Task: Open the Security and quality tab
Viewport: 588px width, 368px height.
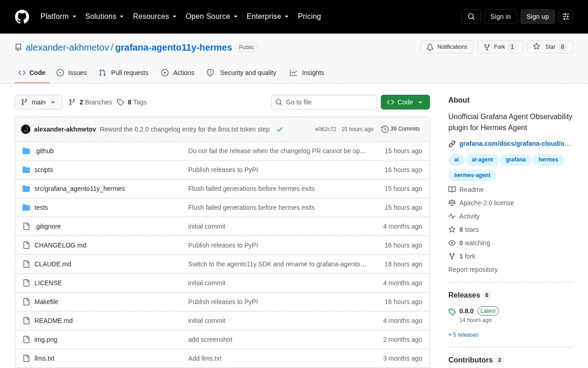Action: tap(242, 73)
